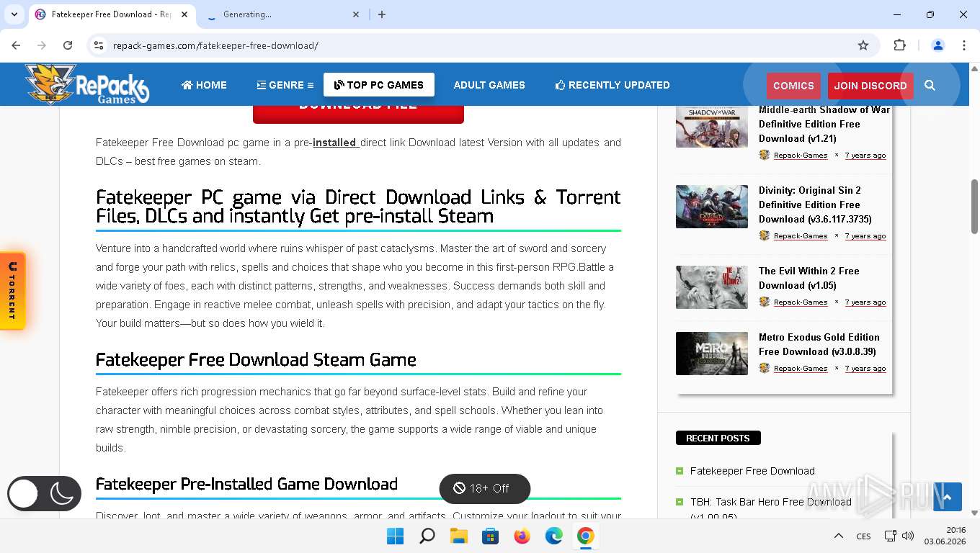The height and width of the screenshot is (553, 980).
Task: Click the COMICS button
Action: tap(793, 86)
